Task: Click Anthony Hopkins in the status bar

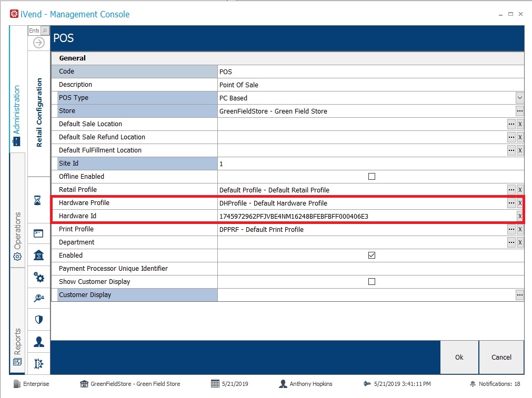Action: point(311,384)
